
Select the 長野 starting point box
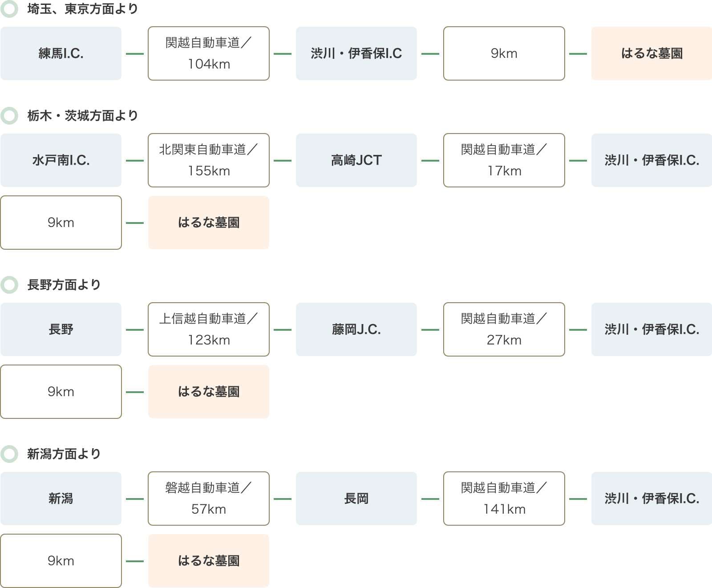pos(61,329)
